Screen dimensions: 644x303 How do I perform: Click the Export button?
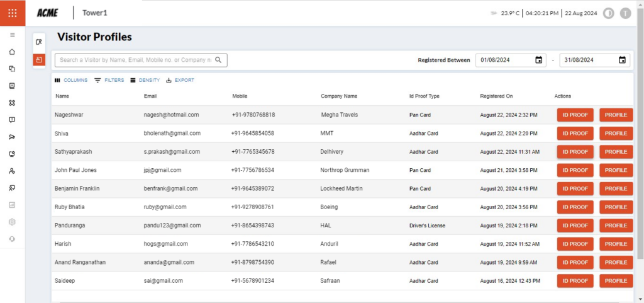click(180, 80)
